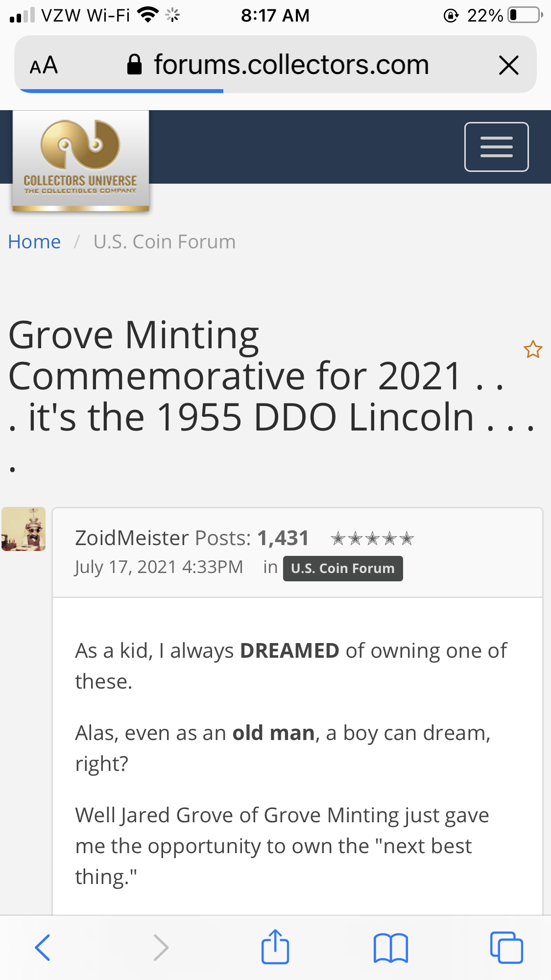Open Safari bookmarks book icon
551x980 pixels.
pyautogui.click(x=390, y=947)
